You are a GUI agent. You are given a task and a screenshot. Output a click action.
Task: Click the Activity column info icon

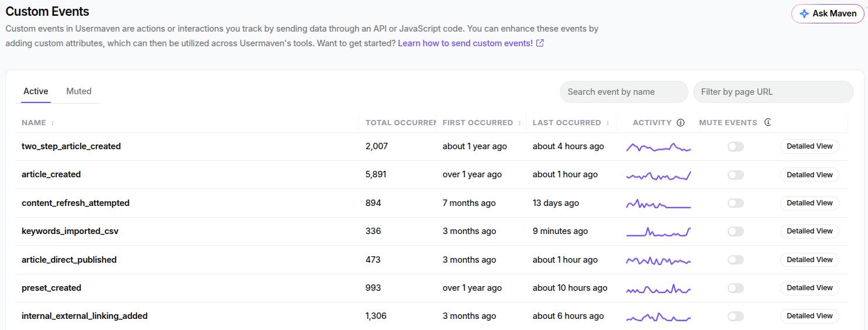[680, 123]
